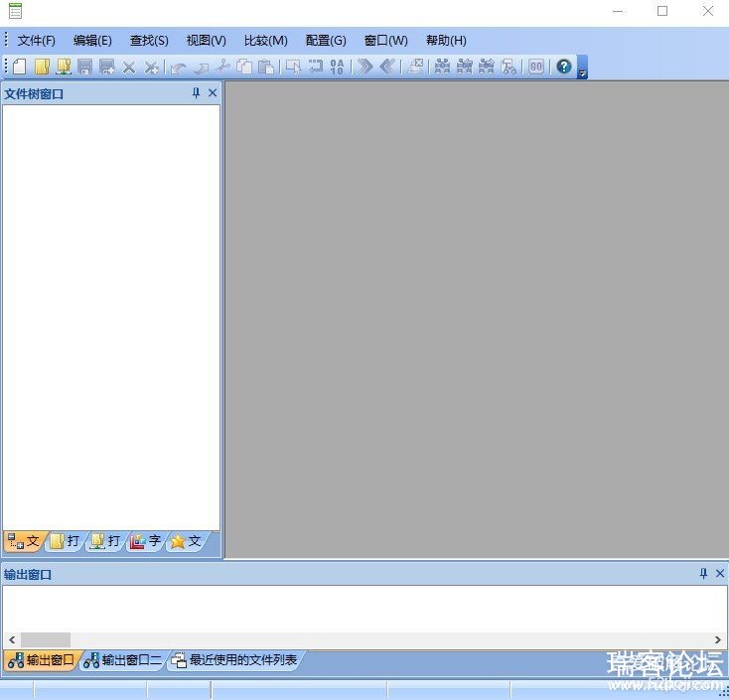
Task: Click the selection pointer toolbar icon
Action: pos(293,67)
